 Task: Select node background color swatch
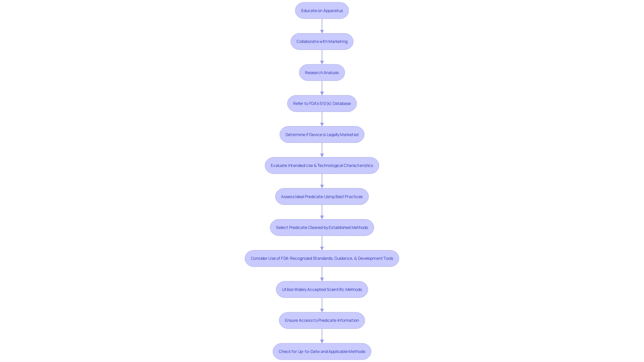point(322,11)
